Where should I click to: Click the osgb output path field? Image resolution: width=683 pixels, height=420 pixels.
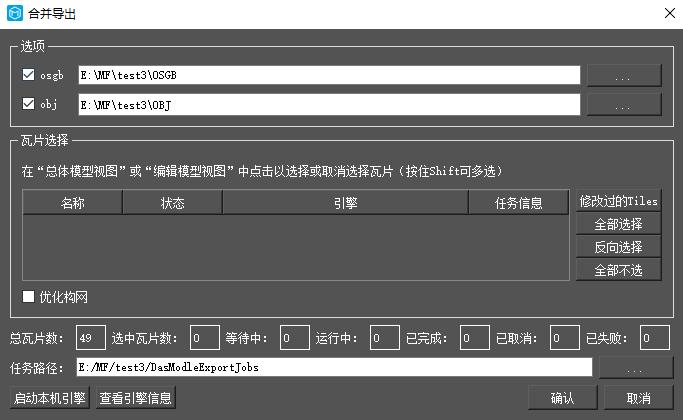click(x=329, y=75)
